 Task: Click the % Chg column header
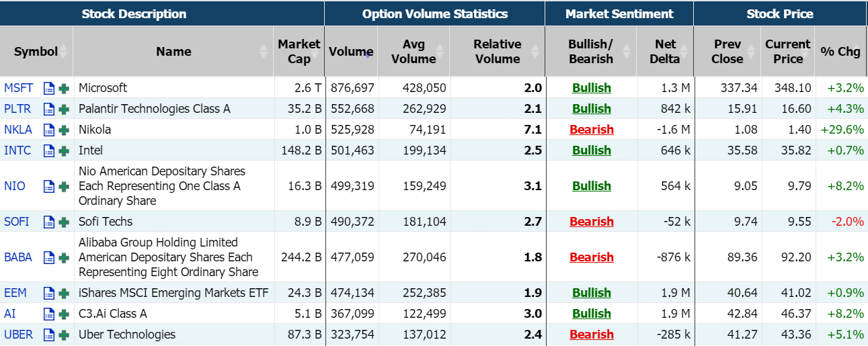coord(840,52)
